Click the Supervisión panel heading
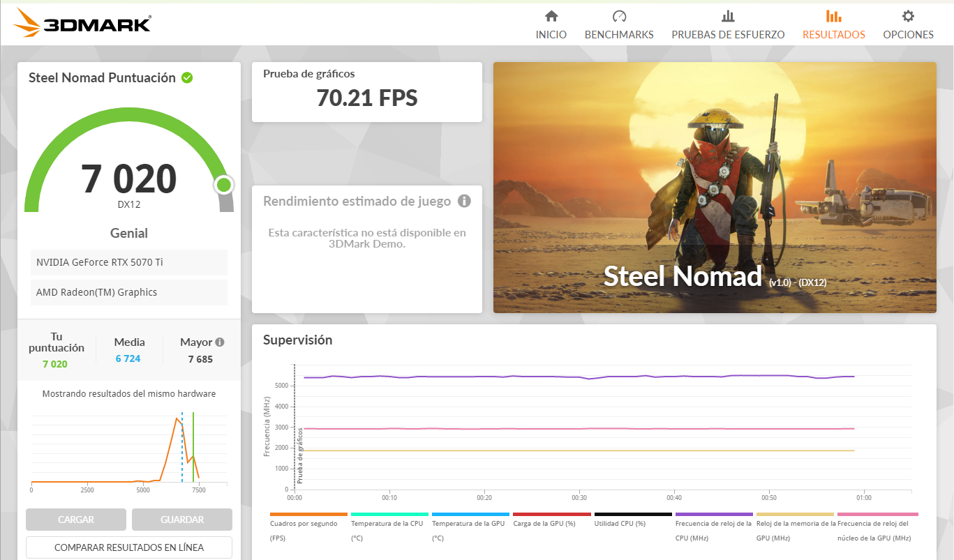The width and height of the screenshot is (954, 560). click(x=298, y=340)
